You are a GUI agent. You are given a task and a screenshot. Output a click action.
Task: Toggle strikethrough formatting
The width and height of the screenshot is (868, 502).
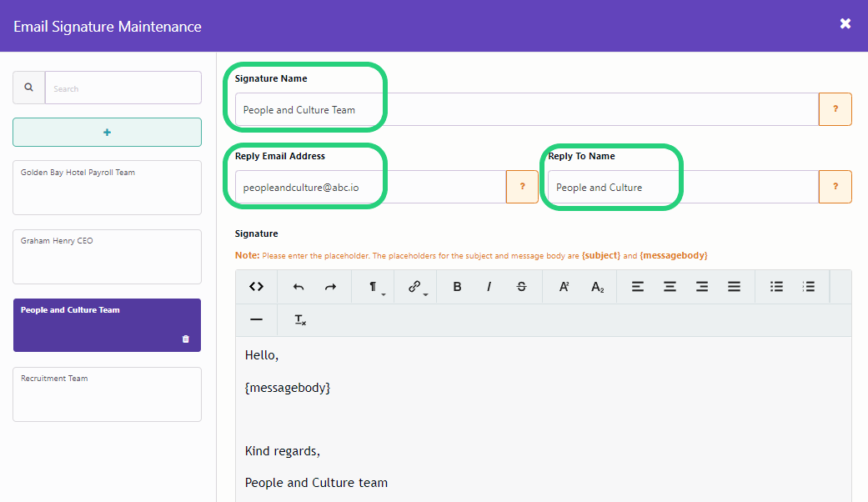(x=521, y=287)
